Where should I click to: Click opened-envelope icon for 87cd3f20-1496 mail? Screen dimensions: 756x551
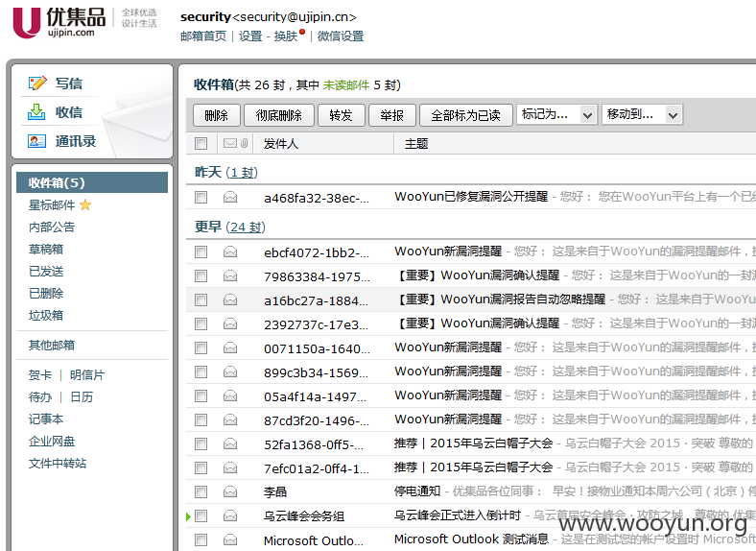[230, 420]
